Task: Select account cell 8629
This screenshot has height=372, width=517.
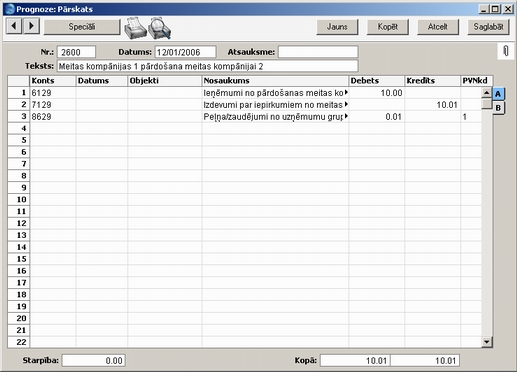Action: [53, 117]
